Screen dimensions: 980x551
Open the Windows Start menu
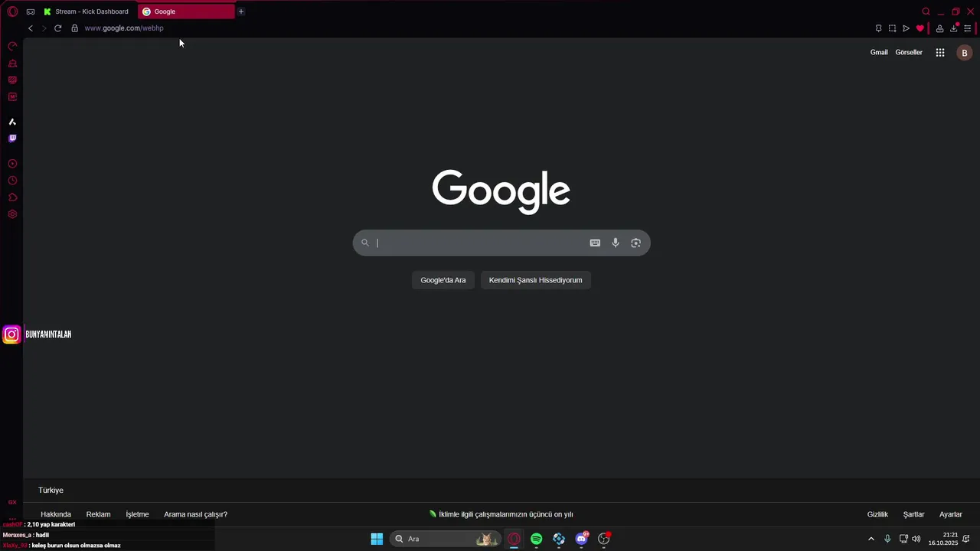377,539
